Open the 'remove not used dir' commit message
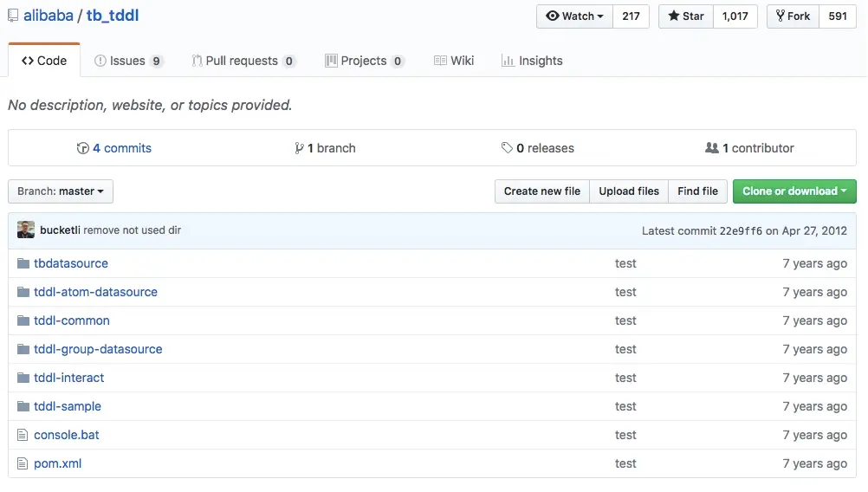868x492 pixels. 133,230
